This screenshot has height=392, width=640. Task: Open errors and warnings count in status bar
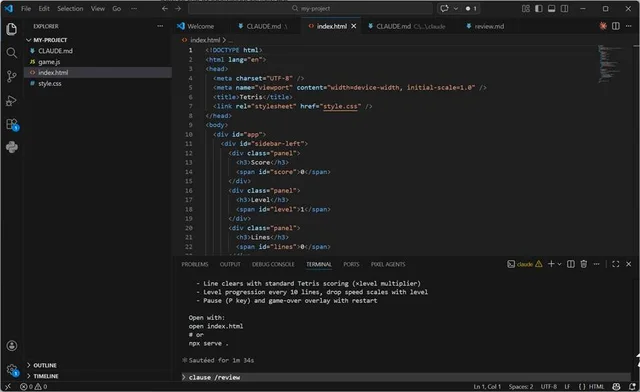coord(33,386)
